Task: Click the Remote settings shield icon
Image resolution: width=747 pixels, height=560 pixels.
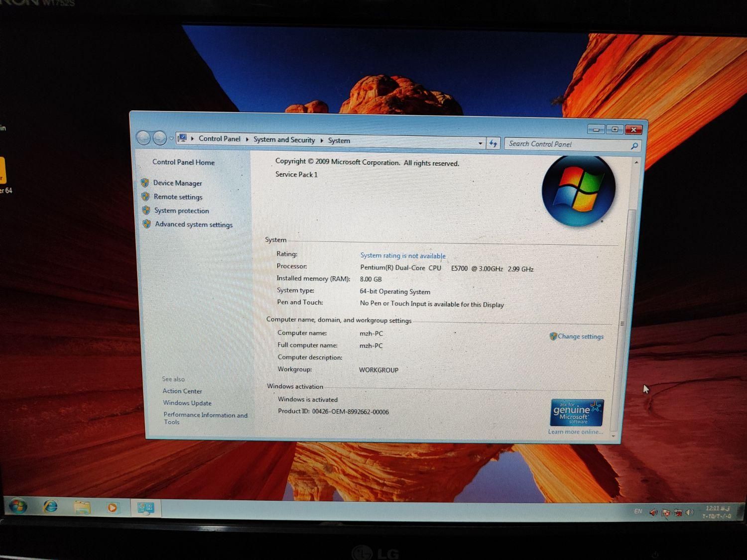Action: click(x=145, y=197)
